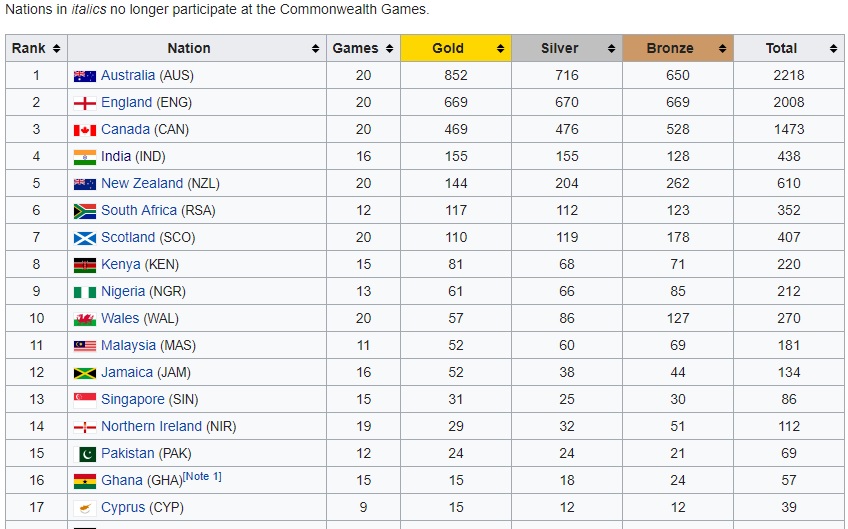Click the Malaysia flag icon
848x529 pixels.
[85, 346]
